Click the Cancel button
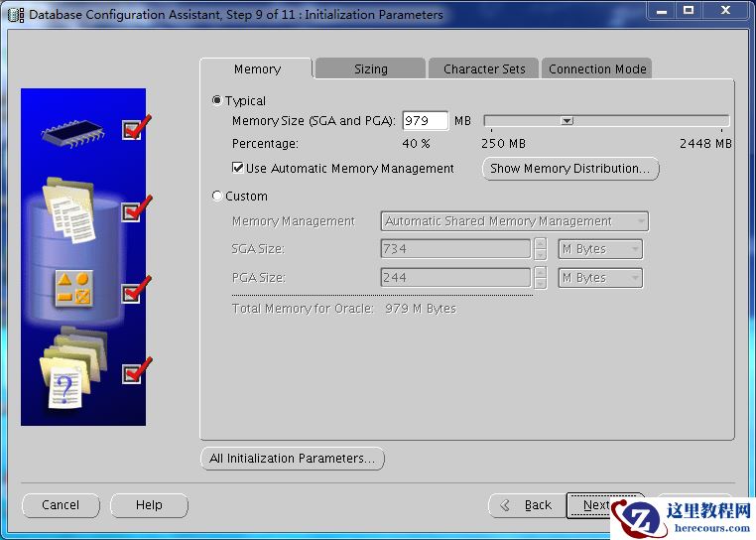Viewport: 756px width, 540px height. click(61, 505)
